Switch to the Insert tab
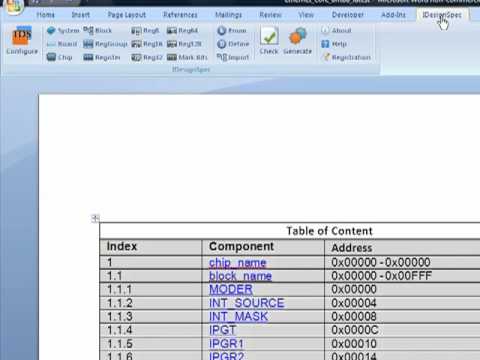The image size is (480, 360). coord(81,15)
